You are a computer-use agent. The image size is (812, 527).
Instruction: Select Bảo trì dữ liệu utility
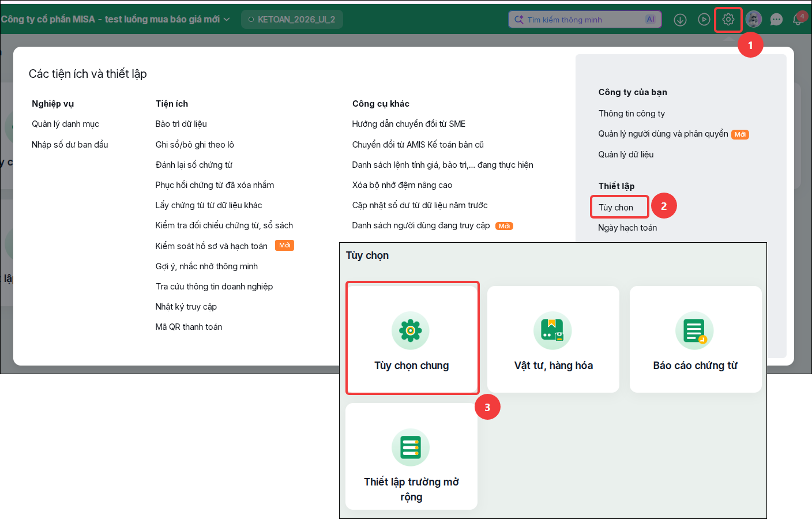point(181,124)
